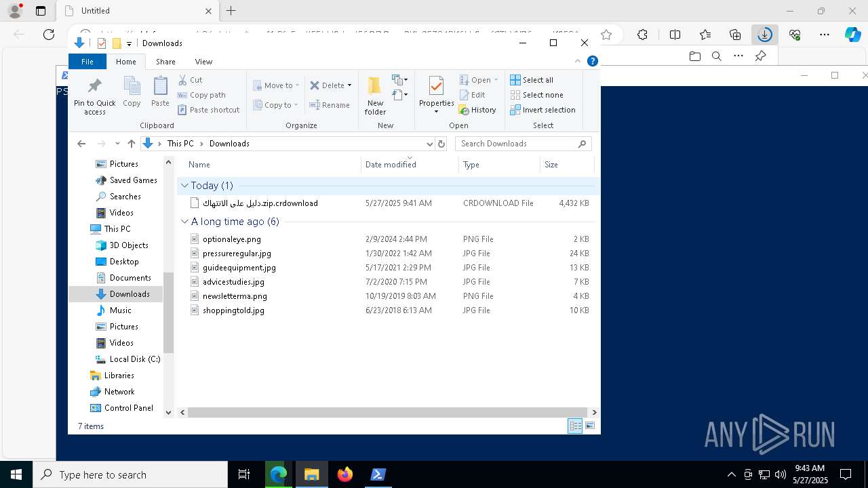Collapse the Today group
This screenshot has height=488, width=868.
[184, 186]
